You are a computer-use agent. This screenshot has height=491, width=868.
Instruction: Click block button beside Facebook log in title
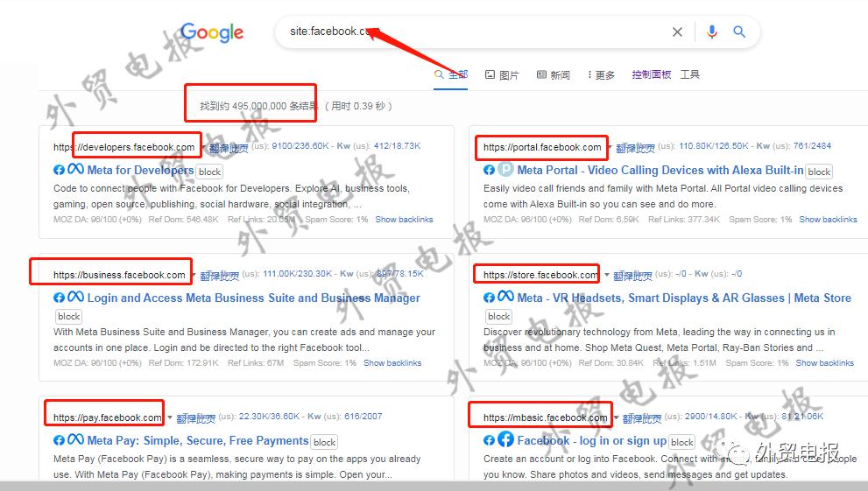(682, 442)
